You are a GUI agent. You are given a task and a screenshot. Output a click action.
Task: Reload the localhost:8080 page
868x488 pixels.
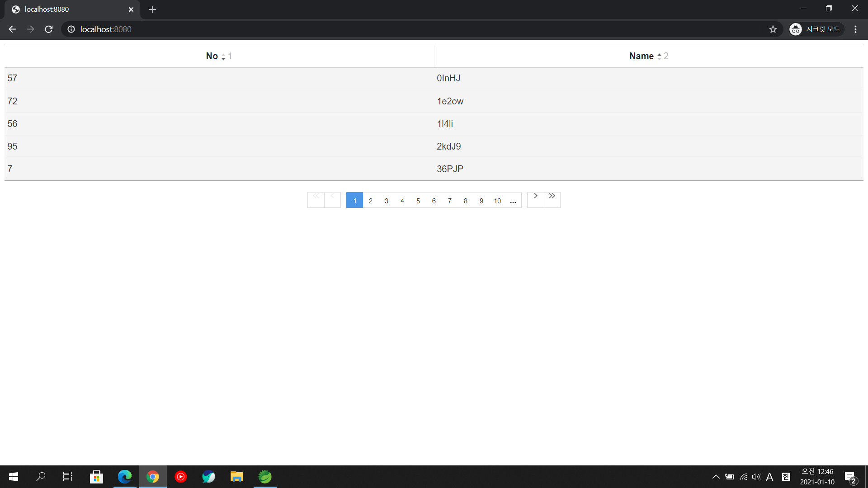(49, 29)
